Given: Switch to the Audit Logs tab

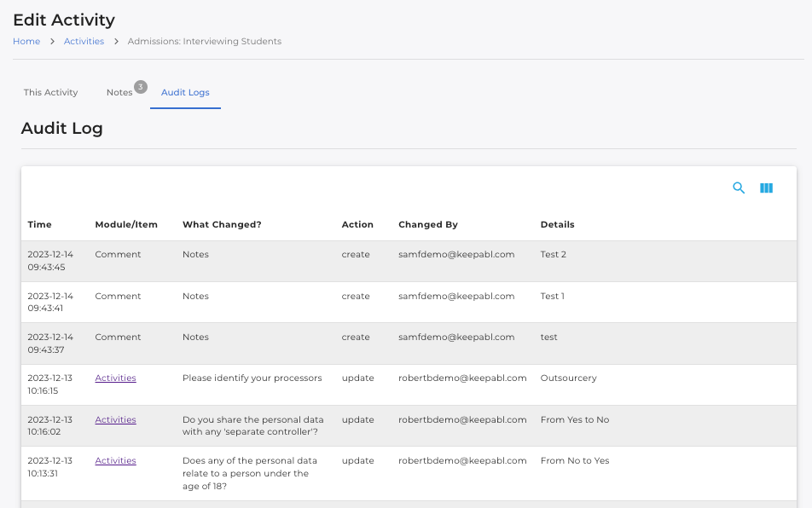Looking at the screenshot, I should point(185,92).
